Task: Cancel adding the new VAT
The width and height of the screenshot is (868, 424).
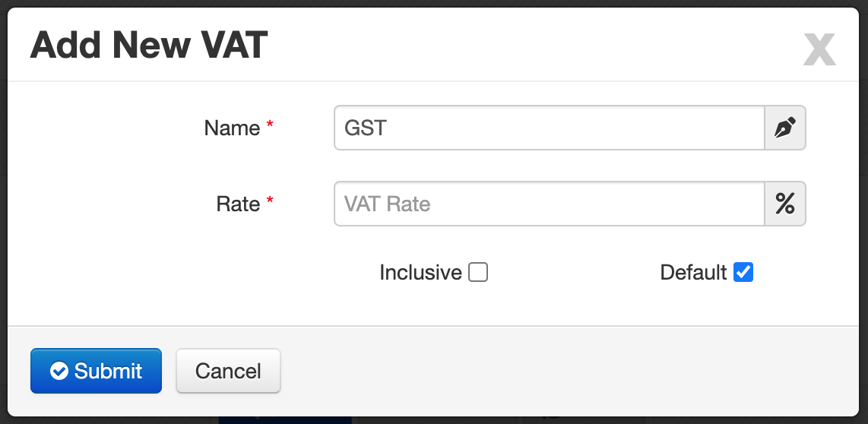Action: [x=228, y=371]
